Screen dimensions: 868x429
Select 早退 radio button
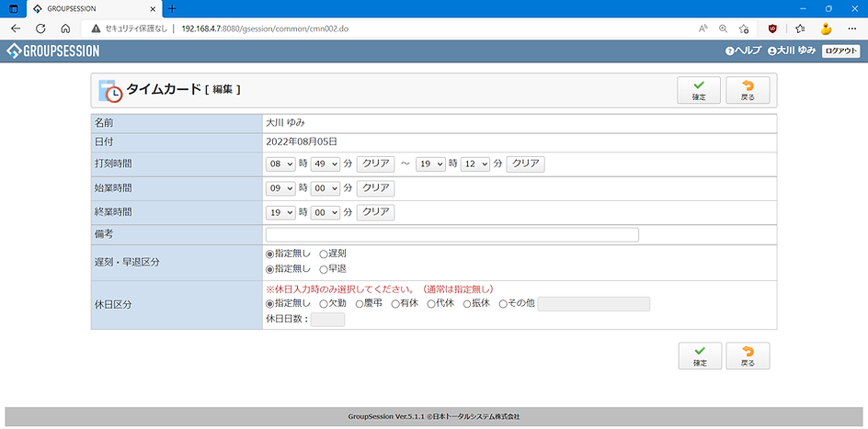[324, 269]
